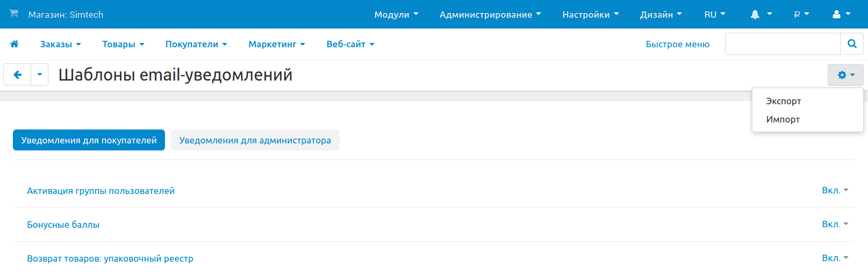Screen dimensions: 868x274
Task: Change Бонусные баллы status Вкл.
Action: point(835,225)
